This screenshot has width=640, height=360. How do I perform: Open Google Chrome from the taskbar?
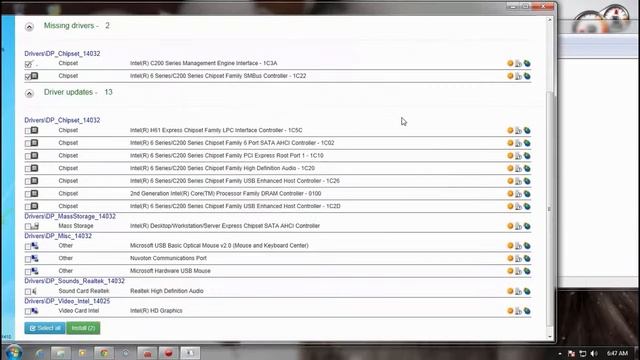coord(104,353)
